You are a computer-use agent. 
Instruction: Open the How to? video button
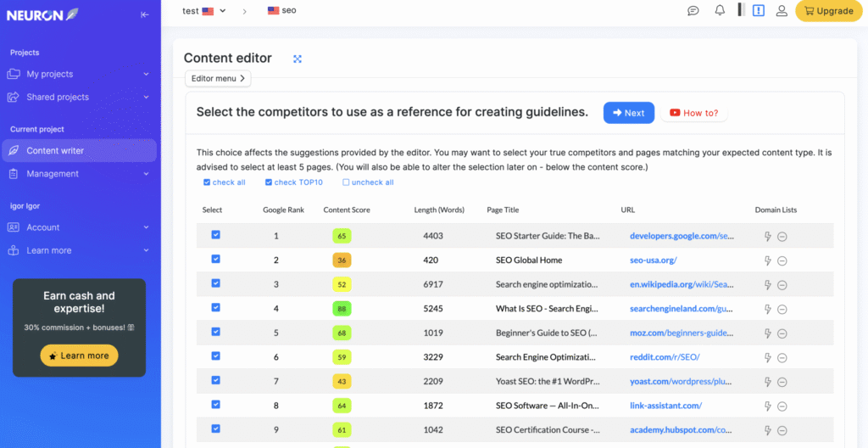tap(694, 113)
